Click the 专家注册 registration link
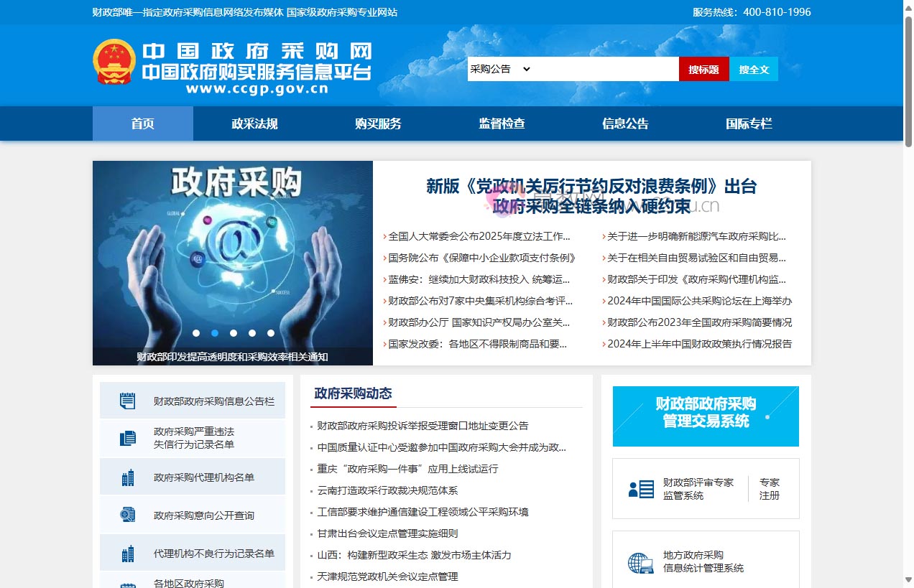 coord(770,489)
